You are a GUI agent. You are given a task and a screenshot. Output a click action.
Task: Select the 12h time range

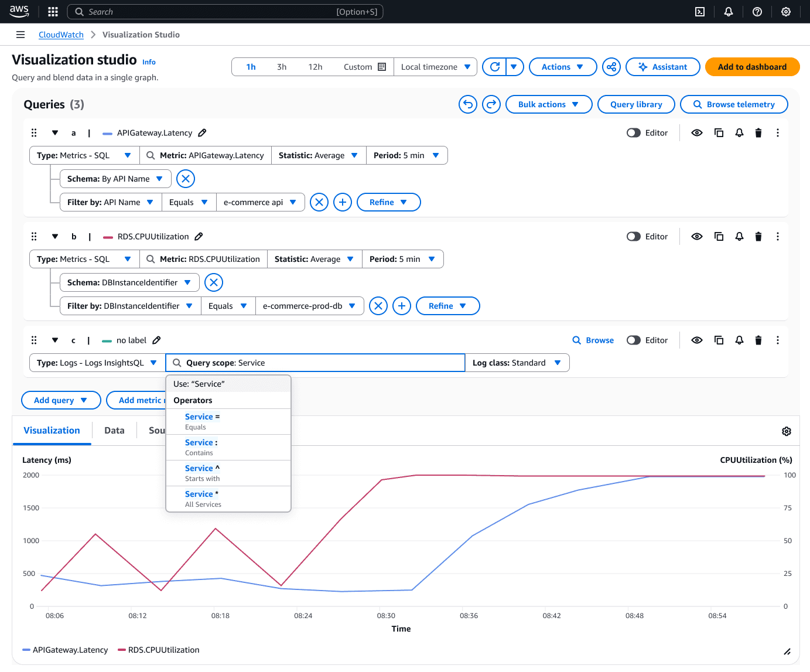[315, 67]
